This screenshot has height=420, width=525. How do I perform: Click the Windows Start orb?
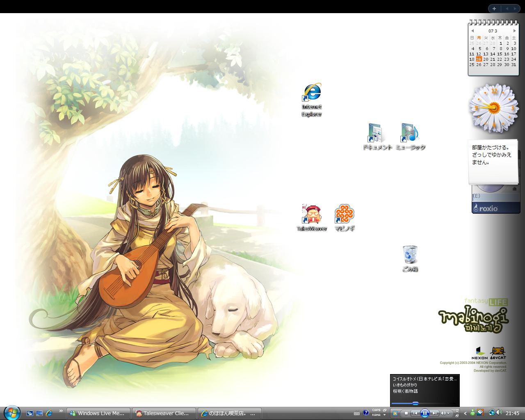click(11, 413)
